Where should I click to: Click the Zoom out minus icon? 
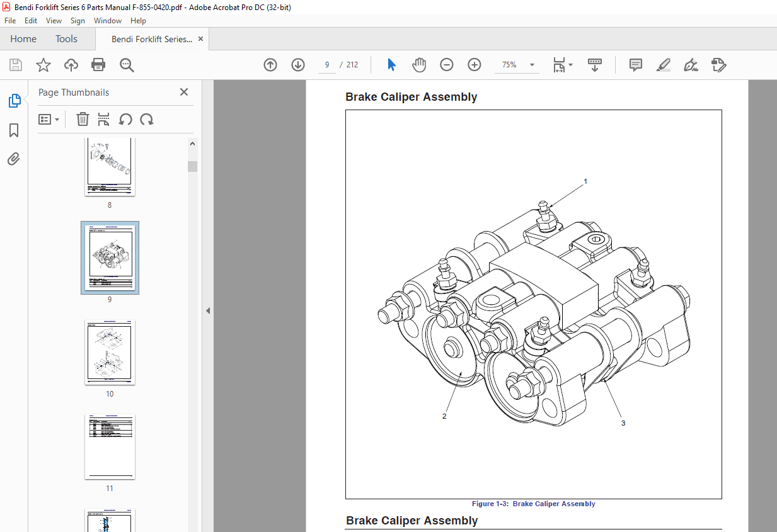(447, 65)
